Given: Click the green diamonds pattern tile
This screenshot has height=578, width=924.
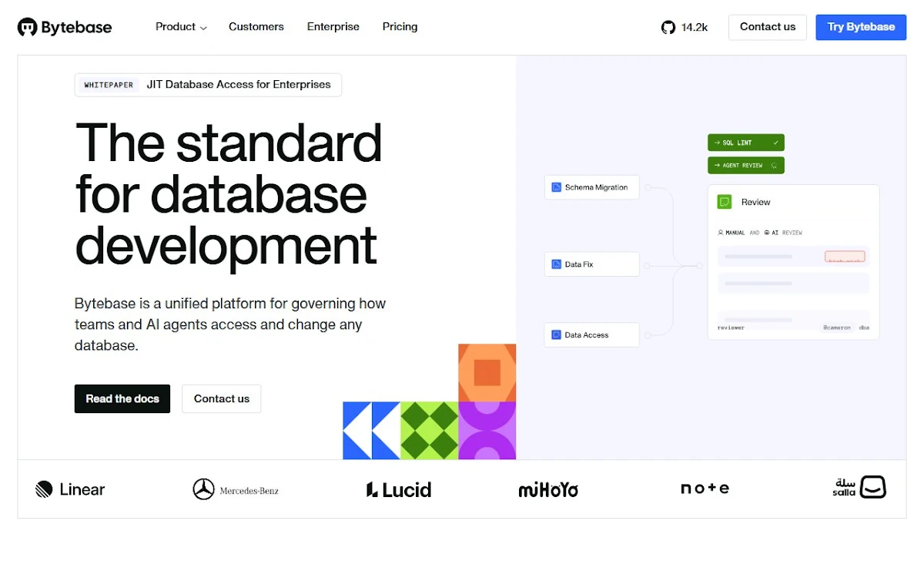Looking at the screenshot, I should (x=429, y=431).
